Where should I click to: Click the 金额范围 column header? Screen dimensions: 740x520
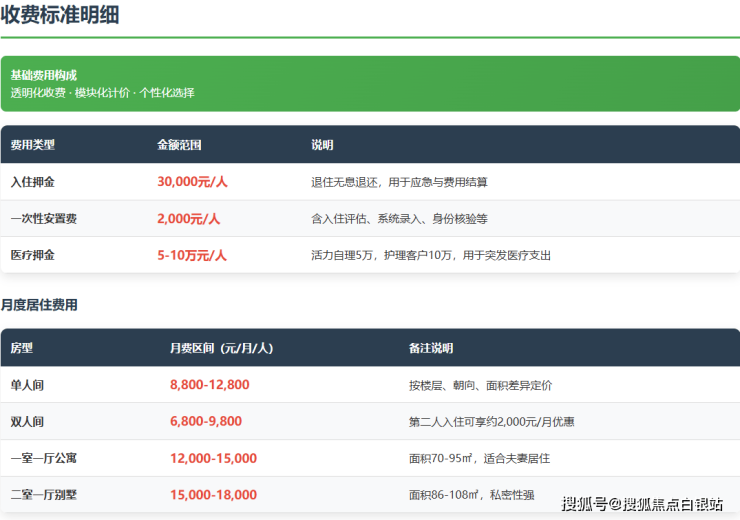click(x=179, y=145)
